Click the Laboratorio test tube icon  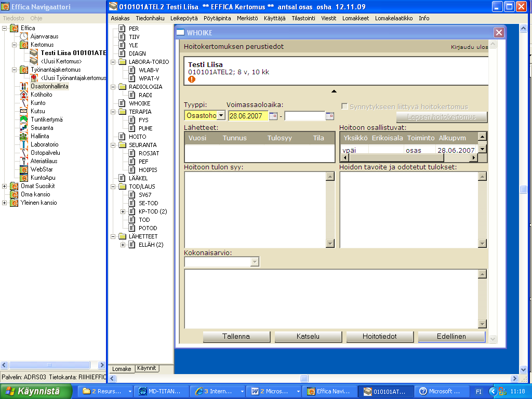(x=24, y=144)
